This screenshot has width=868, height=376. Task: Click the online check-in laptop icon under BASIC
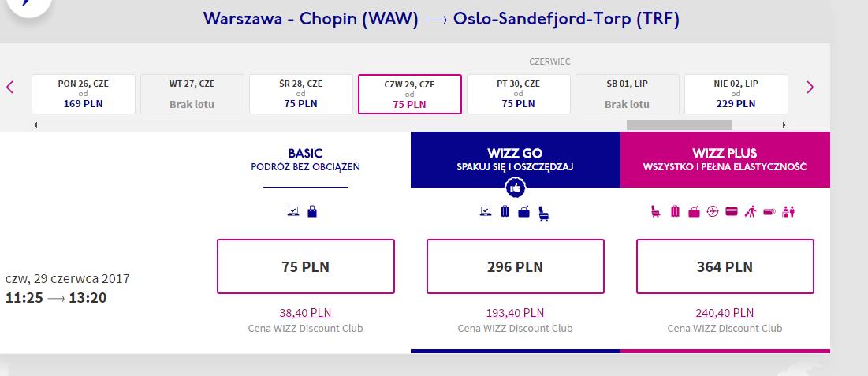tap(293, 211)
